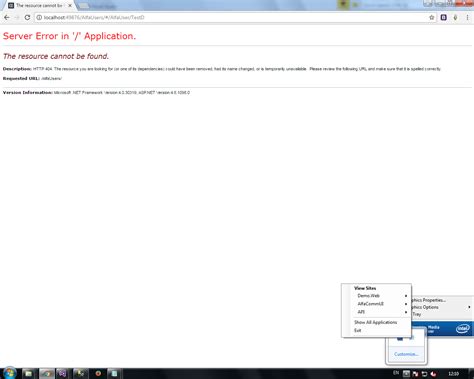Click the 'Requested URL:' label
The image size is (474, 379).
click(x=21, y=78)
